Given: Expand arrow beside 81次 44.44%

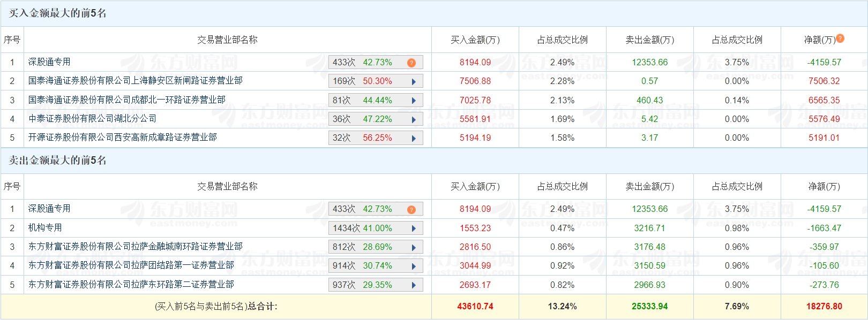Looking at the screenshot, I should coord(414,101).
